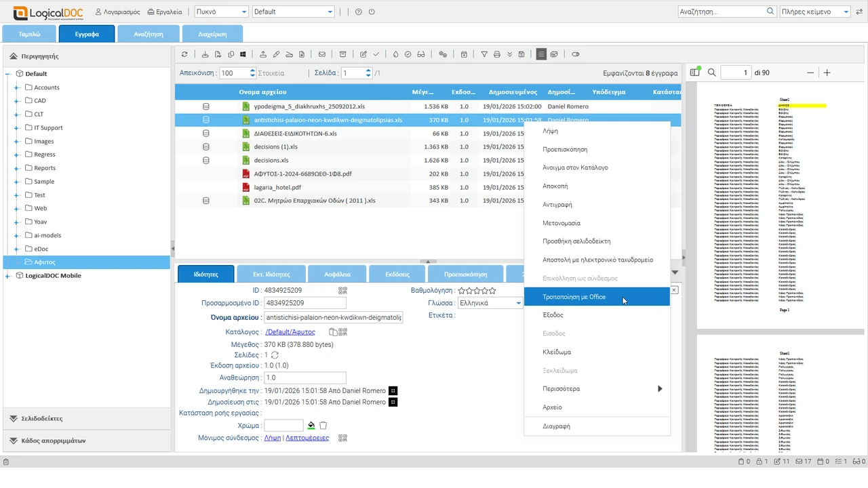Click magnifier icon in preview panel
This screenshot has height=488, width=868.
(x=712, y=73)
